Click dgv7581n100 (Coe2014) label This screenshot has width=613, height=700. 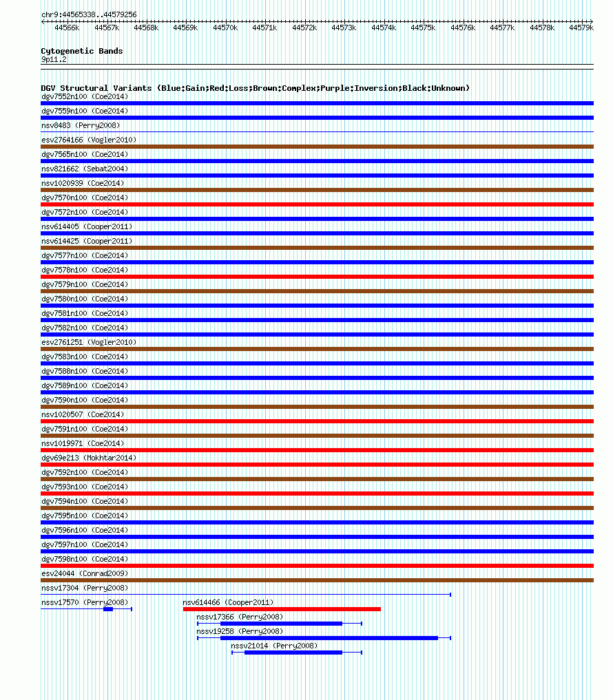[x=85, y=313]
